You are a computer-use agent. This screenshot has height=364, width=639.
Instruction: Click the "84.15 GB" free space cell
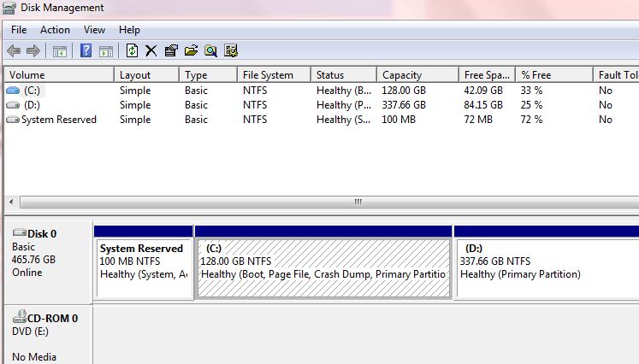pos(483,105)
